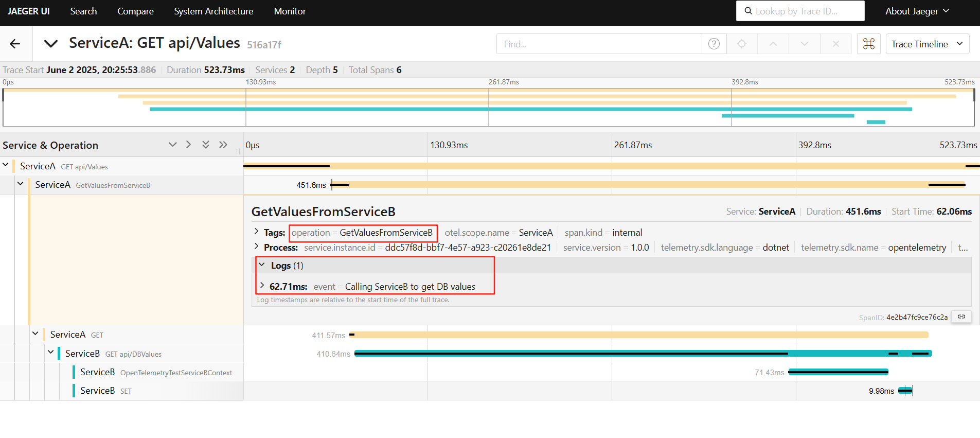
Task: Copy span deep link icon
Action: coord(961,317)
